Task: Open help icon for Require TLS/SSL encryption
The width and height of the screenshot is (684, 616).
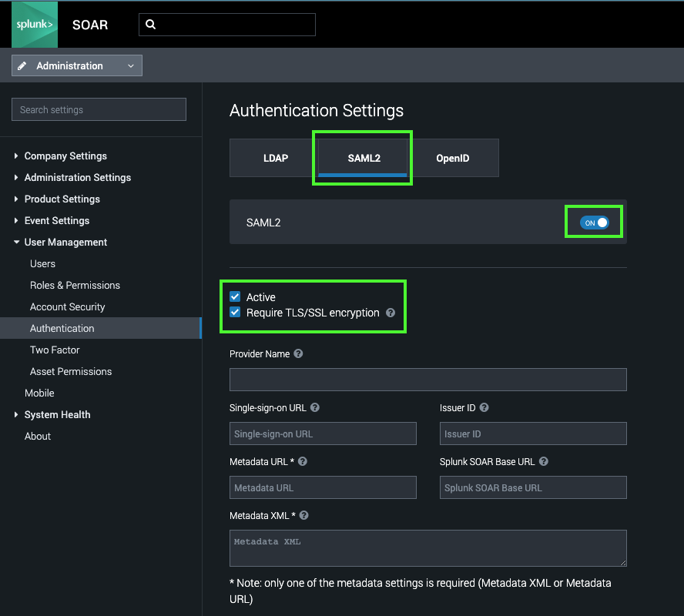Action: click(x=391, y=313)
